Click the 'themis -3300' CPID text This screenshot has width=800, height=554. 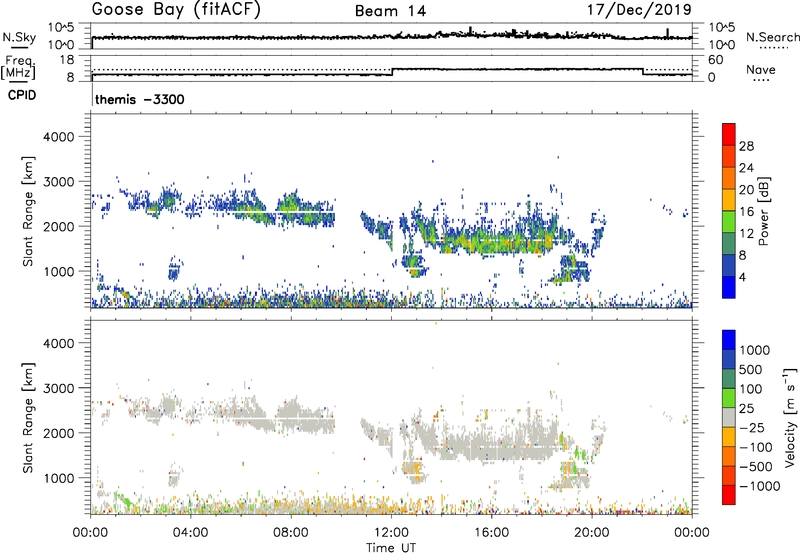140,99
